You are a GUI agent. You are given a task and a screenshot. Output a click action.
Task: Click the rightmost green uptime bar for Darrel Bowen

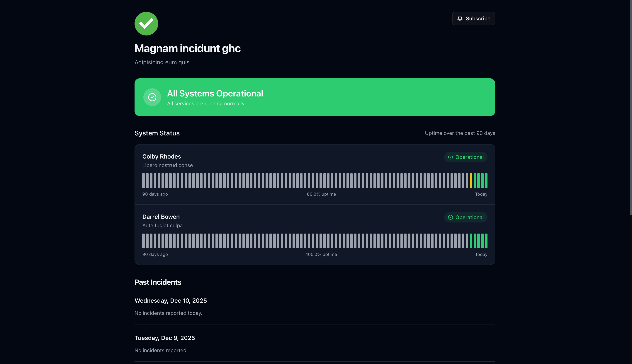click(486, 241)
